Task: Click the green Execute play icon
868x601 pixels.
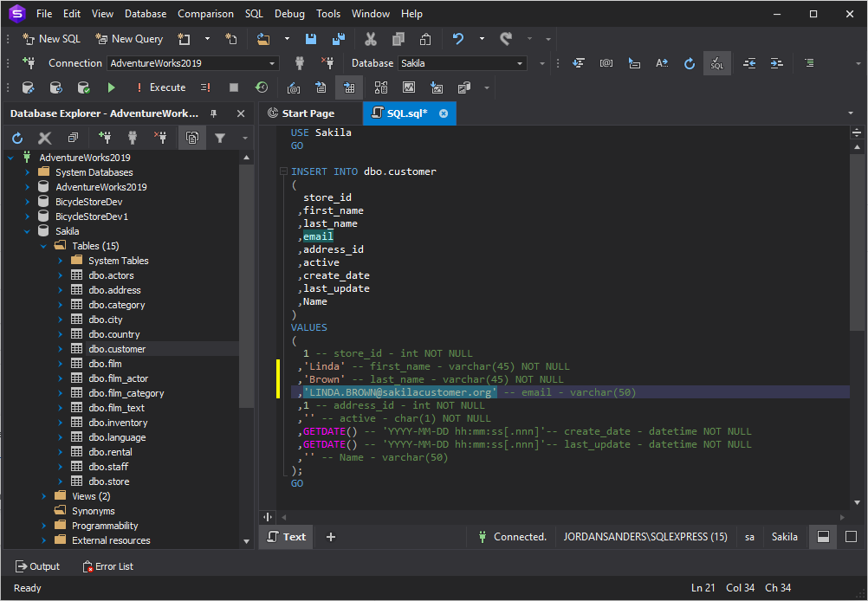Action: (111, 87)
